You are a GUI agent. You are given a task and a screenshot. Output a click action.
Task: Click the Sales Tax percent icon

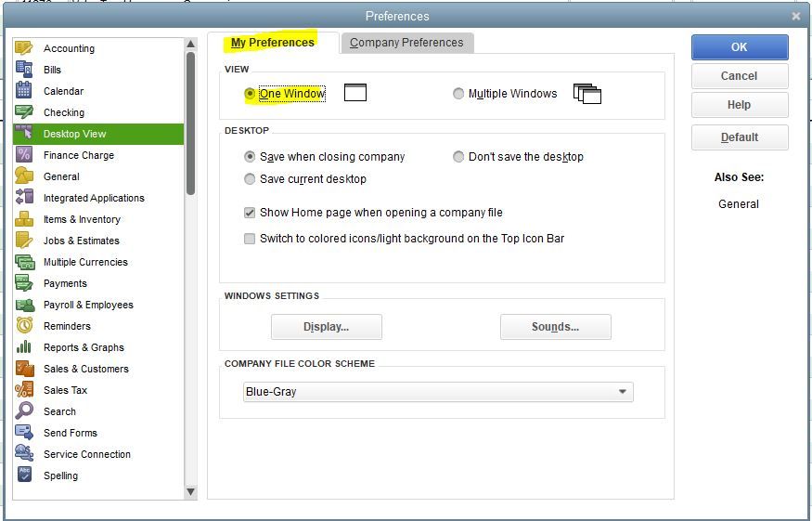24,389
